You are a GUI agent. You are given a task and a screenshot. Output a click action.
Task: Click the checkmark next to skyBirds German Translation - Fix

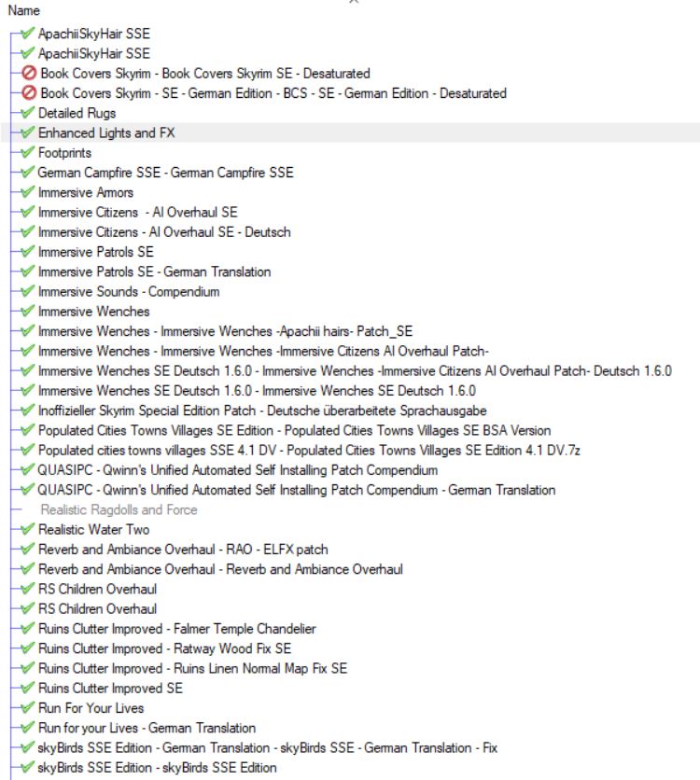pyautogui.click(x=28, y=747)
